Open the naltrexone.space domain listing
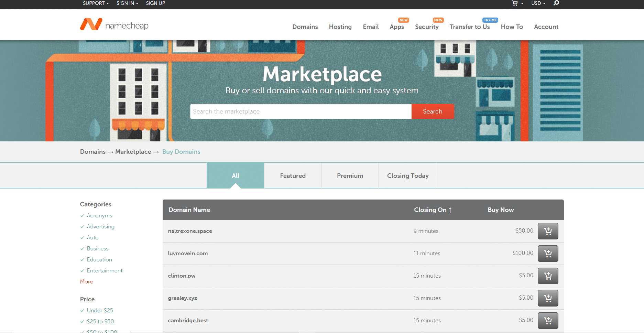The image size is (644, 333). pos(190,231)
